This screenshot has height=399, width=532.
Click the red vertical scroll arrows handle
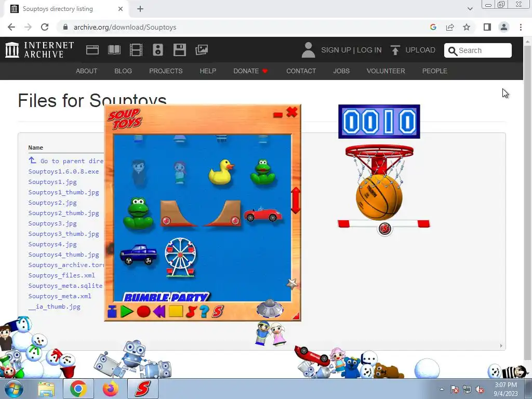pos(296,200)
